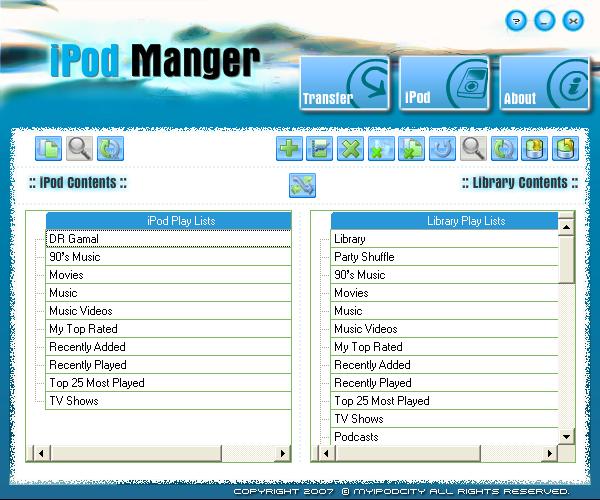Select 90's Music in iPod playlists
Image resolution: width=600 pixels, height=500 pixels.
(168, 257)
